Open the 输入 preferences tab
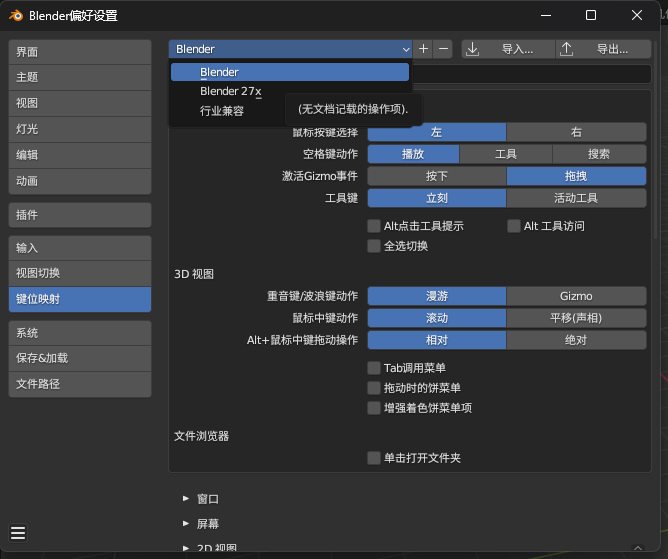Viewport: 668px width, 559px height. click(x=80, y=248)
